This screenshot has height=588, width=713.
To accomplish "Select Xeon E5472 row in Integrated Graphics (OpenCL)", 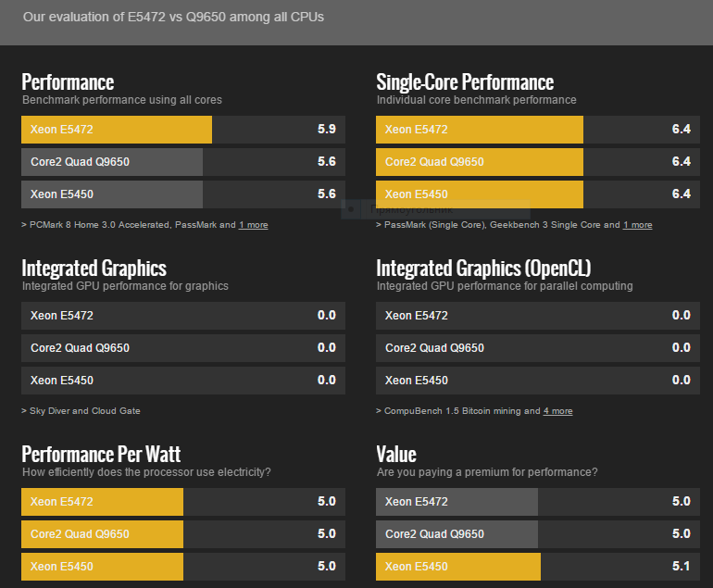I will pyautogui.click(x=538, y=316).
